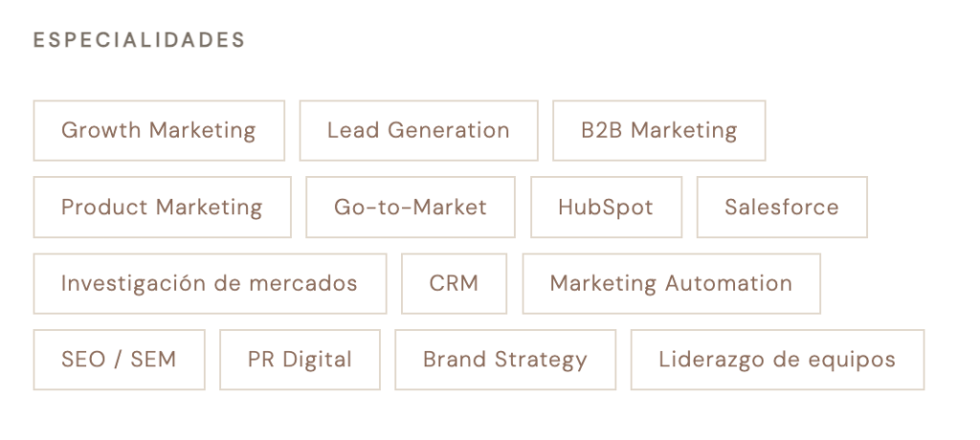The width and height of the screenshot is (980, 440).
Task: Select the Go-to-Market tag
Action: click(410, 207)
